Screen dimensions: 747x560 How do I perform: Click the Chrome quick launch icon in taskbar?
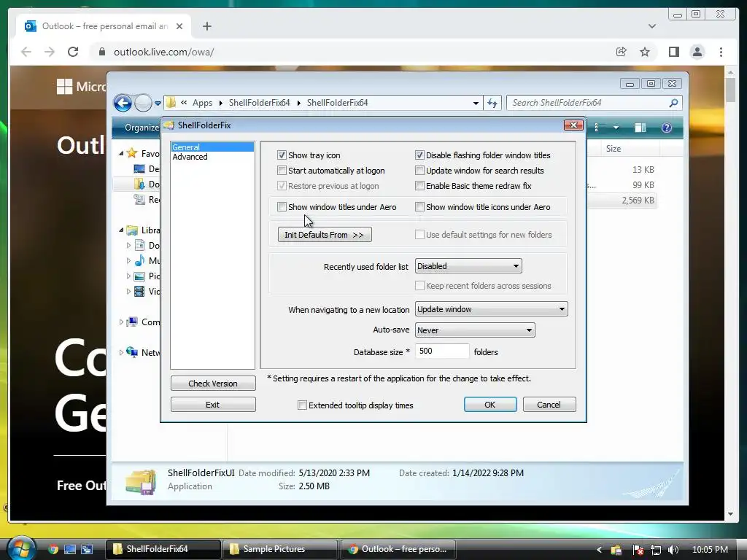click(x=53, y=549)
